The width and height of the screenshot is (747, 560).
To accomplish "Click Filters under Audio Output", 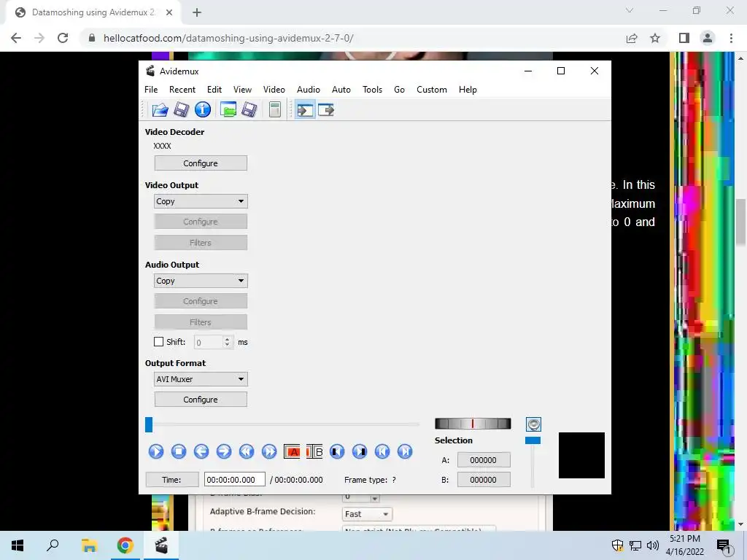I will pos(201,322).
